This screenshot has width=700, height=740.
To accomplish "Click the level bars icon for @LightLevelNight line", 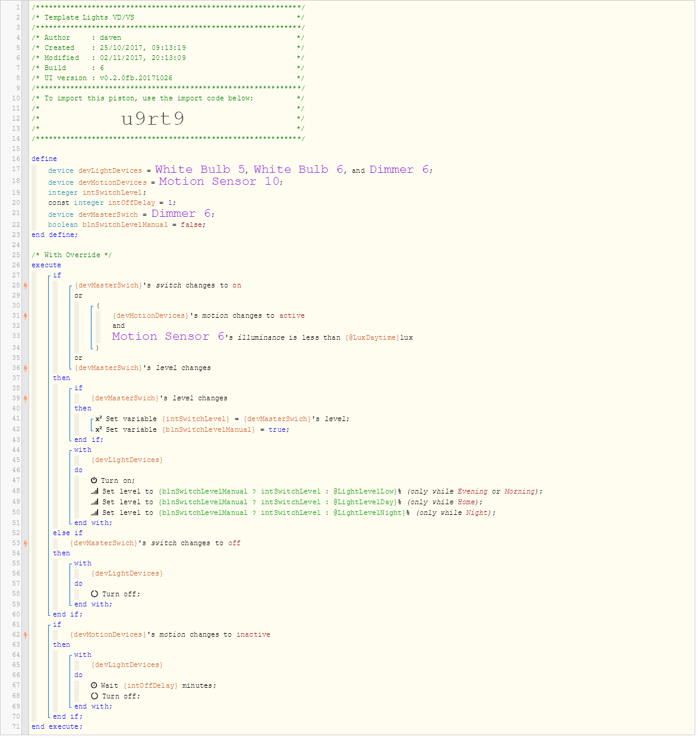I will coord(94,513).
